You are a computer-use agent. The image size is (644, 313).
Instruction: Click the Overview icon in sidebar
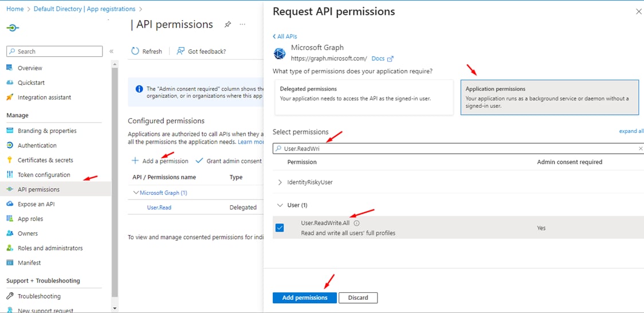[10, 68]
